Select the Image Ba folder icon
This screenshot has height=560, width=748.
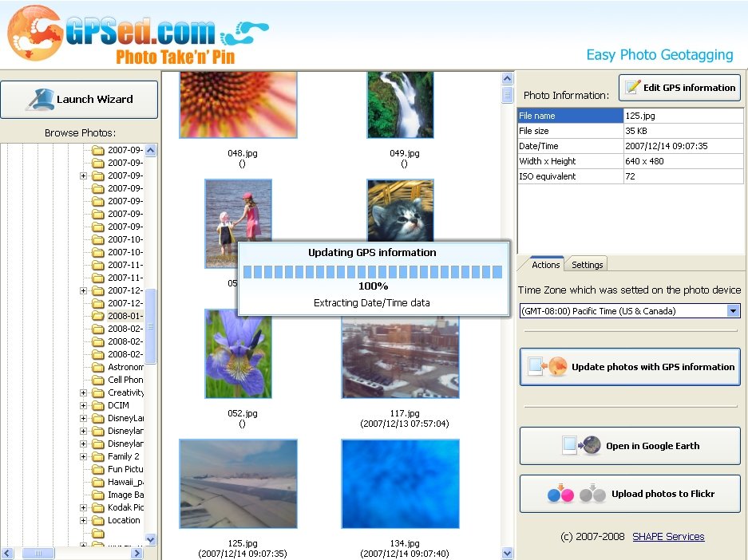coord(98,495)
